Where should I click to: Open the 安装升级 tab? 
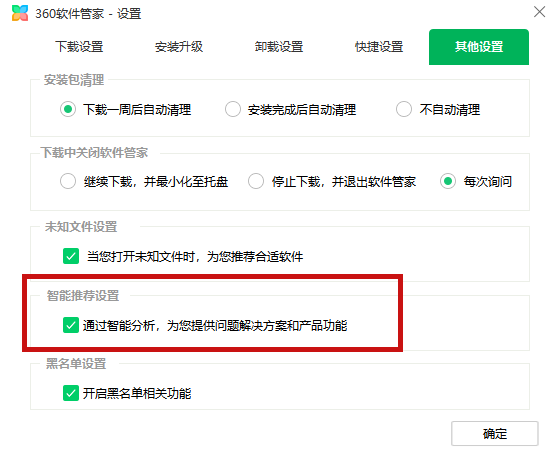point(179,47)
